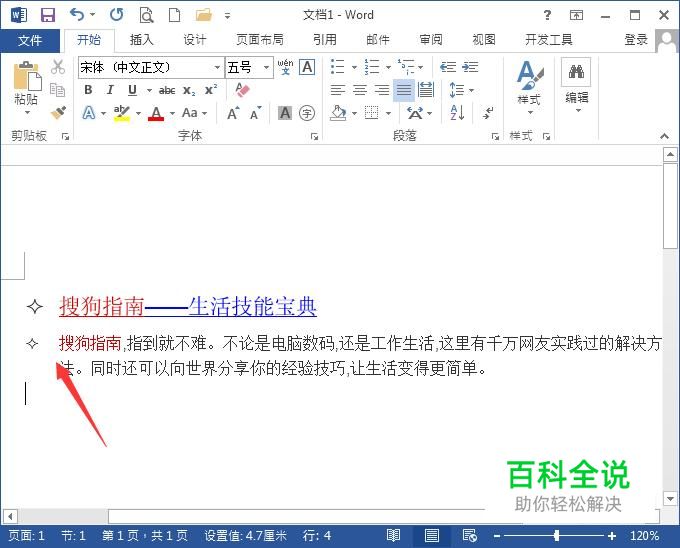Viewport: 680px width, 548px height.
Task: Apply the red font color
Action: click(x=156, y=113)
